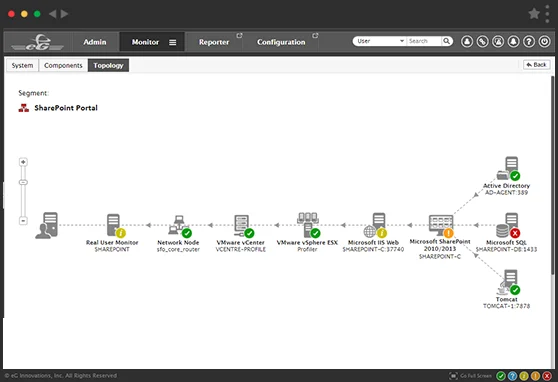Click the SharePoint Portal segment name
This screenshot has height=382, width=558.
[x=66, y=108]
